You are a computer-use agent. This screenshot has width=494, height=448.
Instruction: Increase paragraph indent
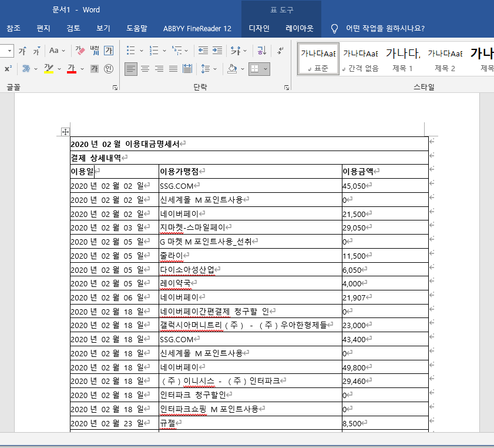point(217,51)
